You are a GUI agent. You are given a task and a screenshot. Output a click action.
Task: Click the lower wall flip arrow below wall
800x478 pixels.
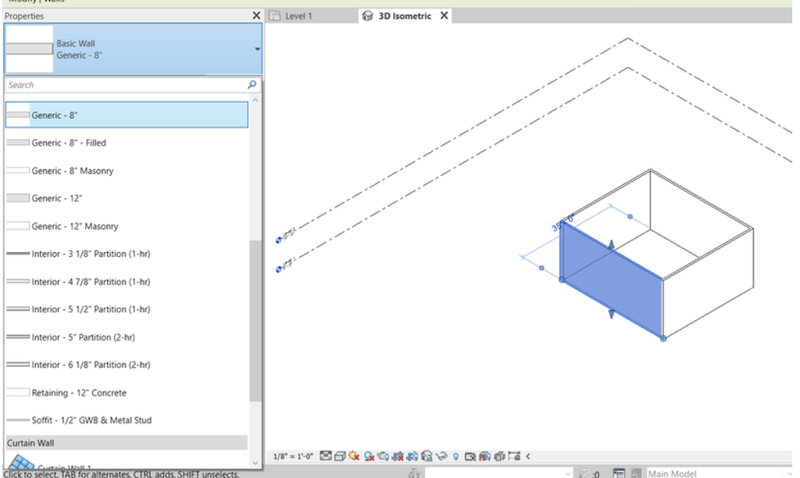pos(611,314)
